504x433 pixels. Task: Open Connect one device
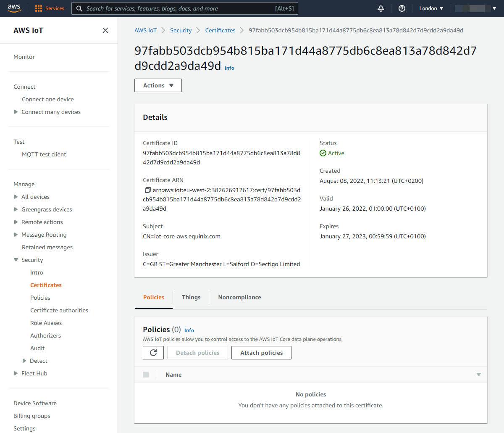tap(48, 99)
